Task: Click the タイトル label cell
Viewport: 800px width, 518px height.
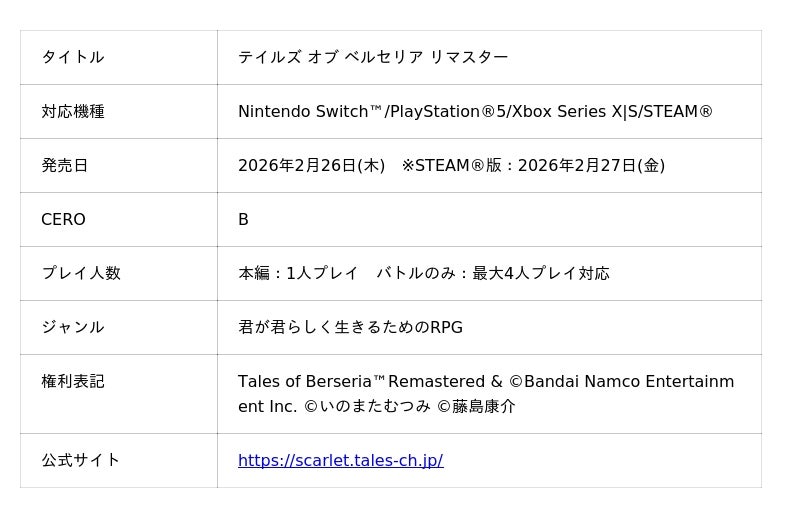Action: click(72, 57)
